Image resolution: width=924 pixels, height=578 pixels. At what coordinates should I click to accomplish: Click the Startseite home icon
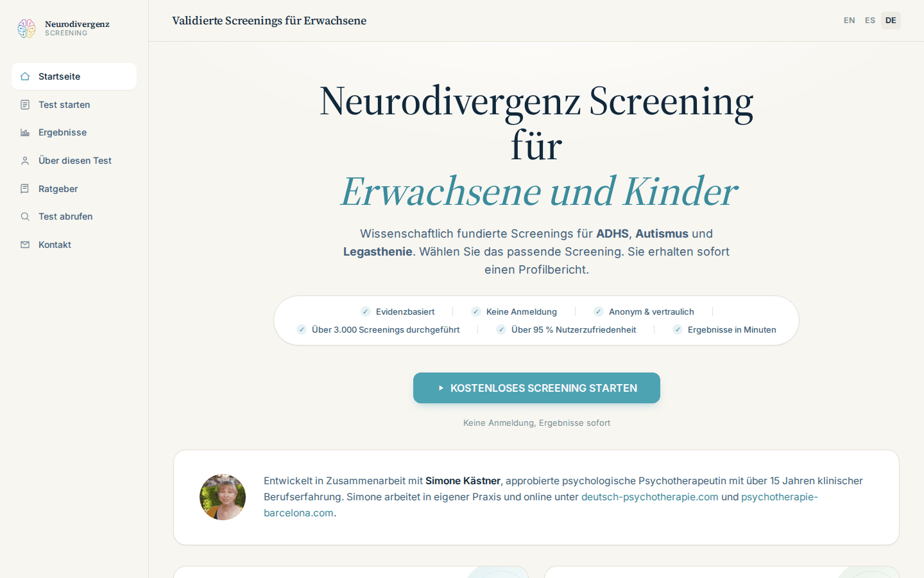tap(25, 76)
